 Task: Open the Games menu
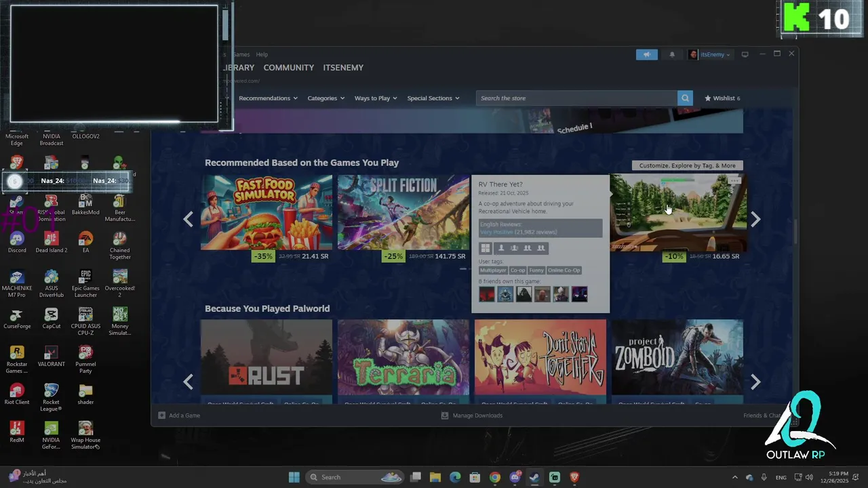pyautogui.click(x=241, y=54)
